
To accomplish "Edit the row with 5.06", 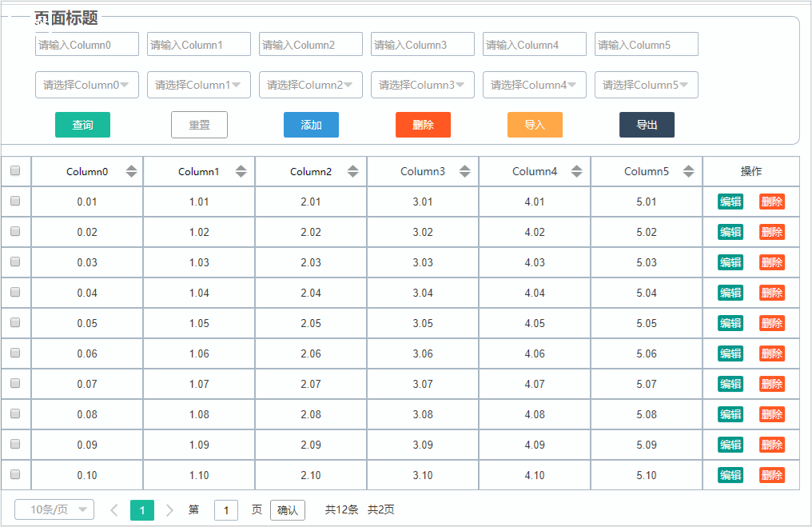I will pos(730,353).
